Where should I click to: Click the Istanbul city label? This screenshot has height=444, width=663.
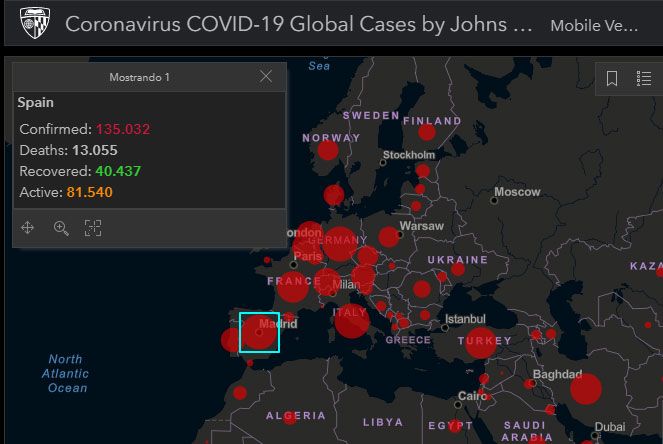point(465,319)
